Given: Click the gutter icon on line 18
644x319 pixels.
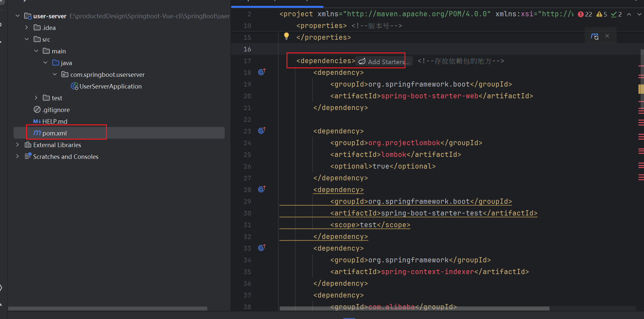Looking at the screenshot, I should (262, 72).
